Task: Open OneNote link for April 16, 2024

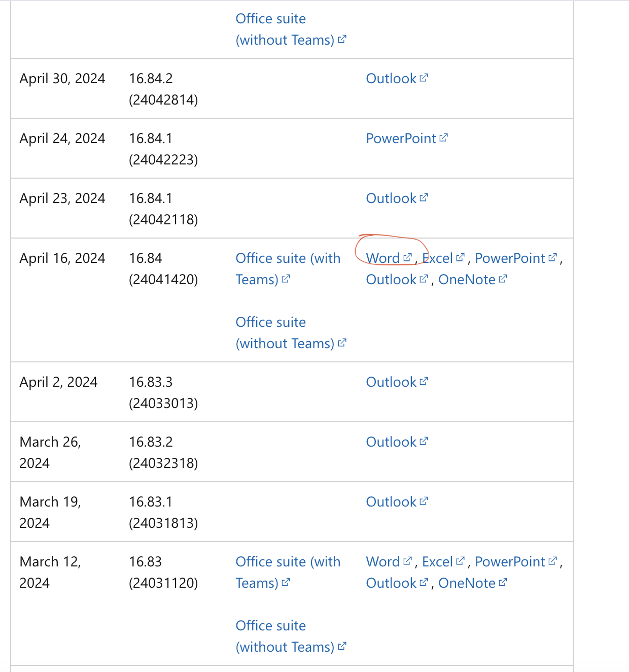Action: pyautogui.click(x=467, y=280)
